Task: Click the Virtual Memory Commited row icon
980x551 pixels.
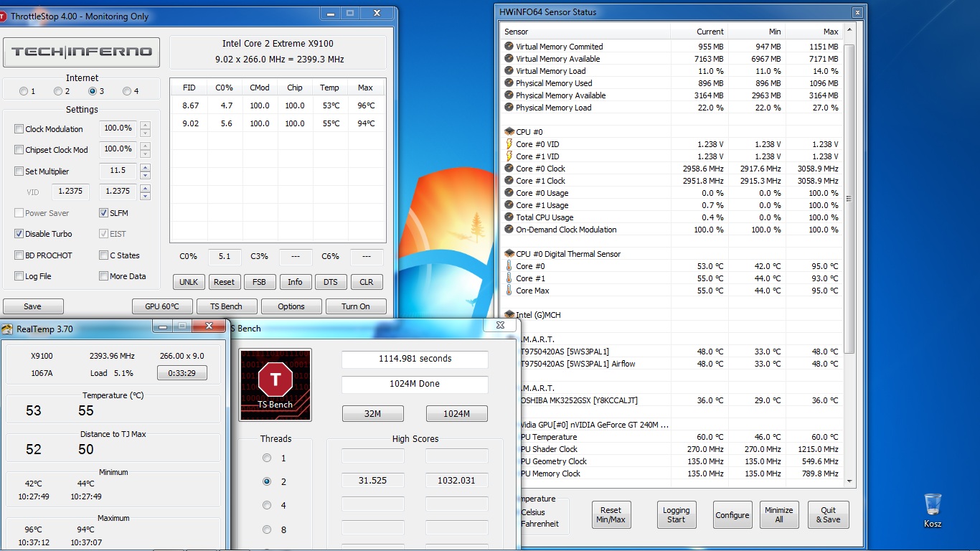Action: click(x=509, y=47)
